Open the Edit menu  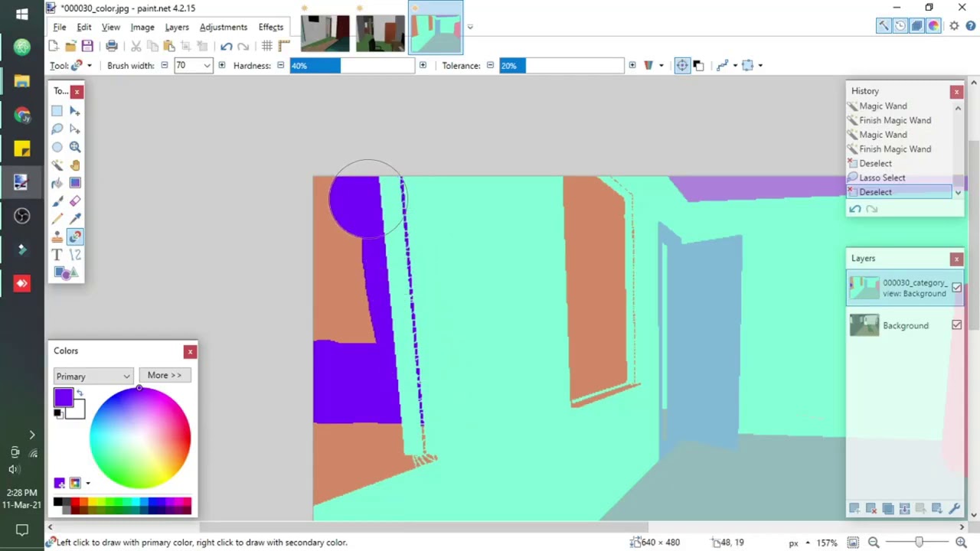pos(84,27)
